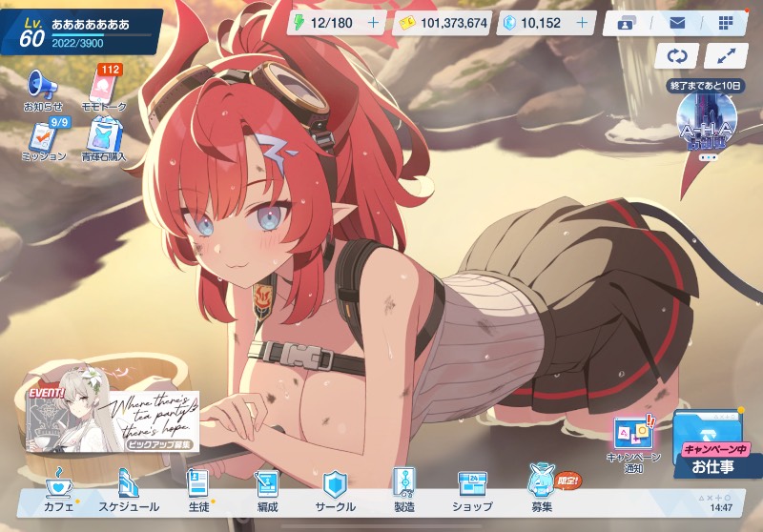Image resolution: width=763 pixels, height=532 pixels.
Task: Open モモトーク messenger with 112 badge
Action: [x=104, y=89]
